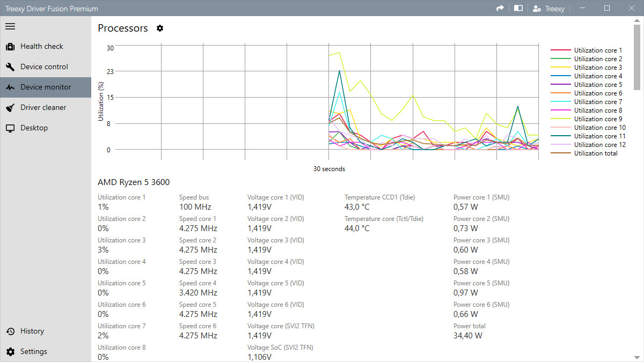Open the hamburger navigation menu
The image size is (644, 362).
point(10,26)
